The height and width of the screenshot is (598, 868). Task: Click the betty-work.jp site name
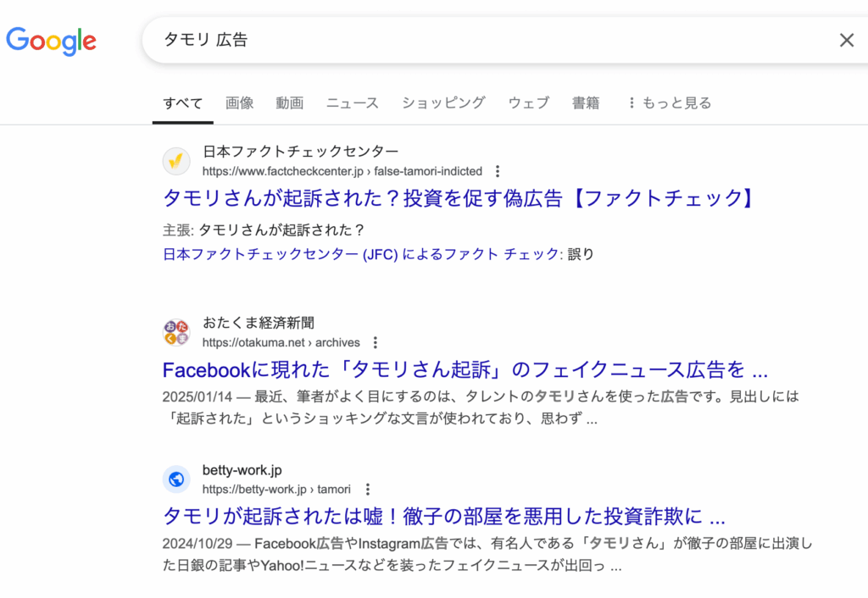click(242, 470)
